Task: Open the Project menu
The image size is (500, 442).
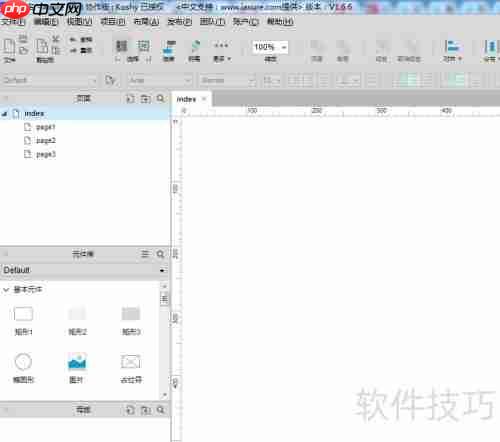Action: click(113, 22)
